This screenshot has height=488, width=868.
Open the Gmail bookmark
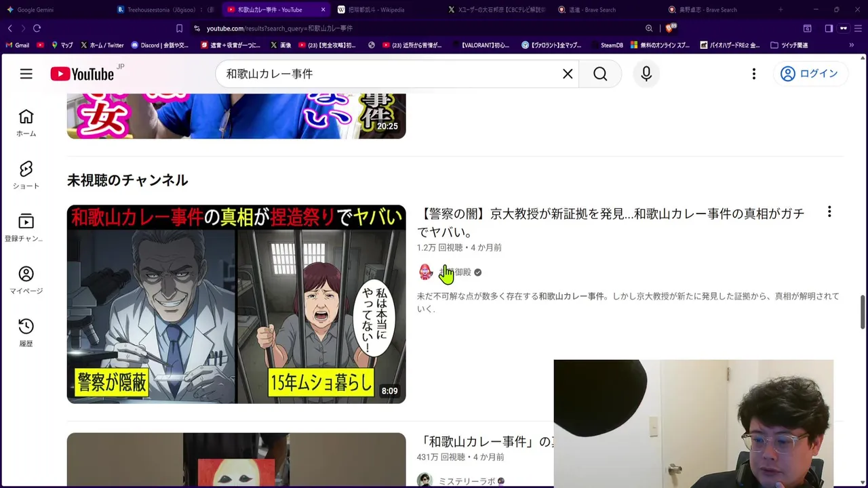tap(18, 45)
